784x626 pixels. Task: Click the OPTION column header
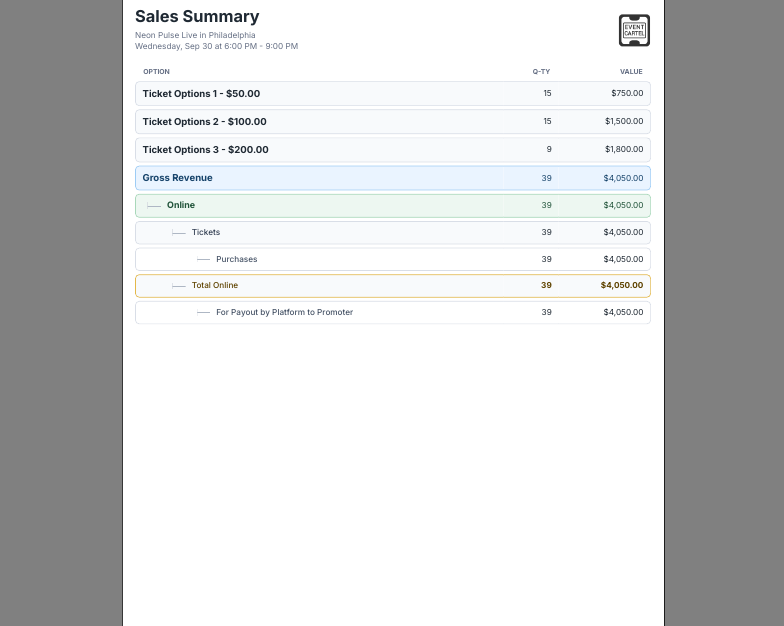pyautogui.click(x=156, y=72)
